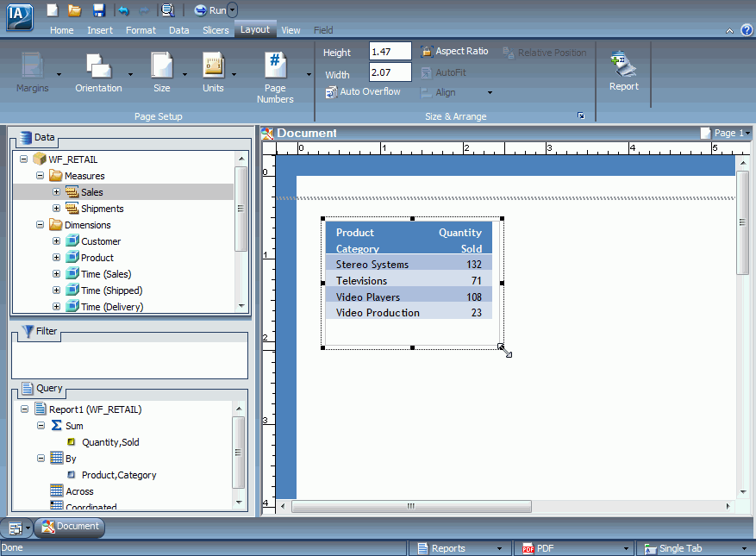Collapse the Dimensions folder
Viewport: 756px width, 556px height.
[x=40, y=225]
